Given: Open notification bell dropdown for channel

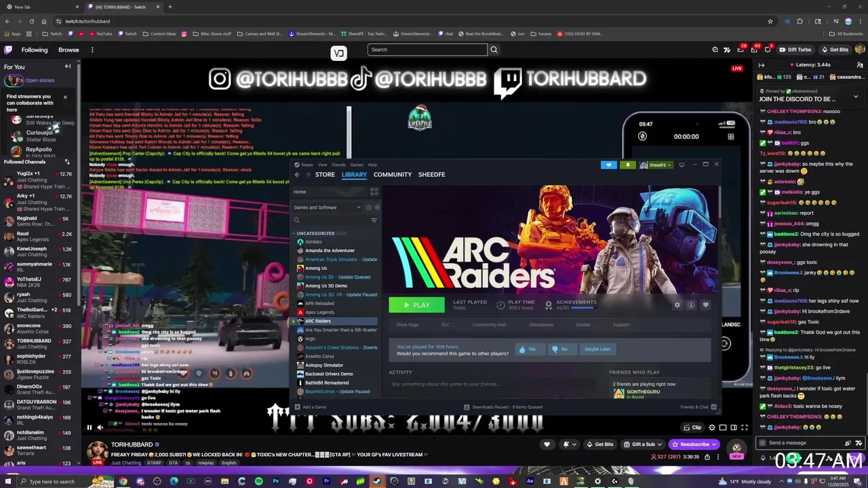Looking at the screenshot, I should click(570, 445).
